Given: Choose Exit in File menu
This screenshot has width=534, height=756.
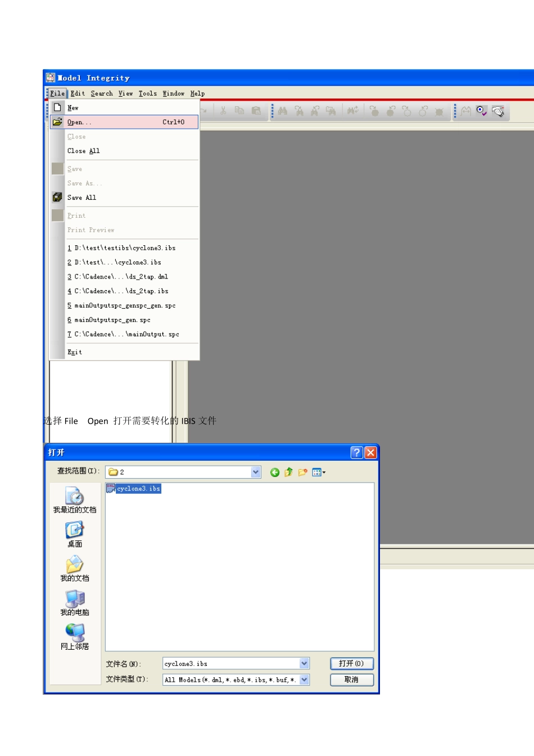Looking at the screenshot, I should coord(124,352).
